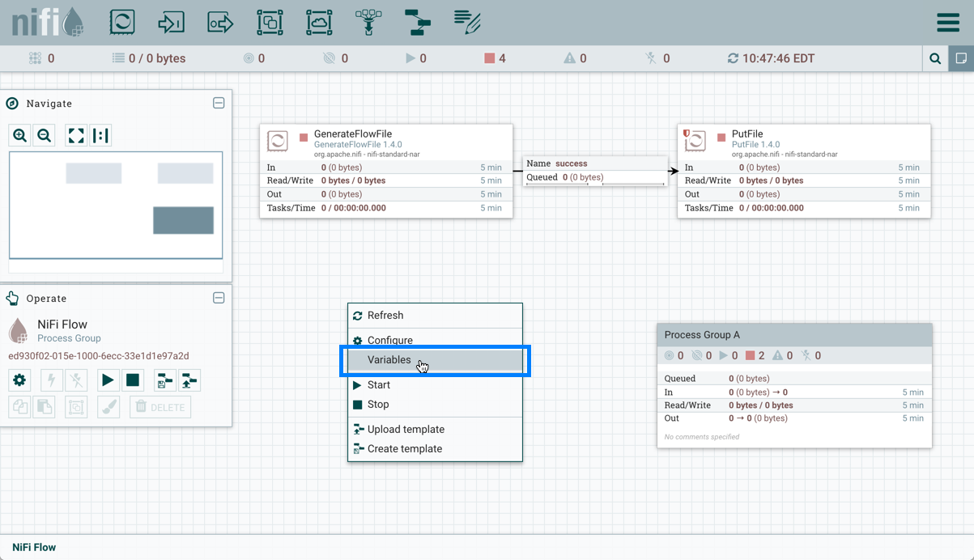Click the Remote Process Group icon

(x=319, y=22)
